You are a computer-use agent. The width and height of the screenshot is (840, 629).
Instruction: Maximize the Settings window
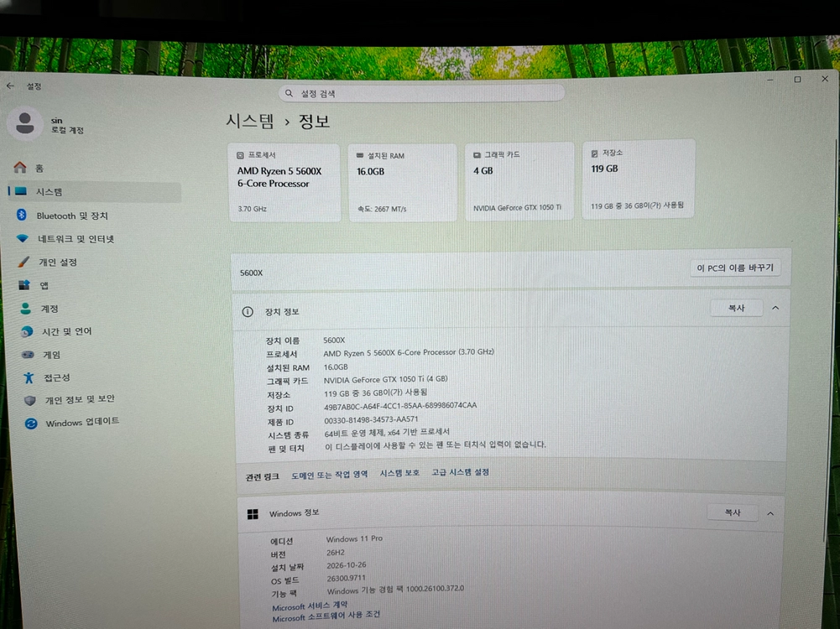point(798,79)
